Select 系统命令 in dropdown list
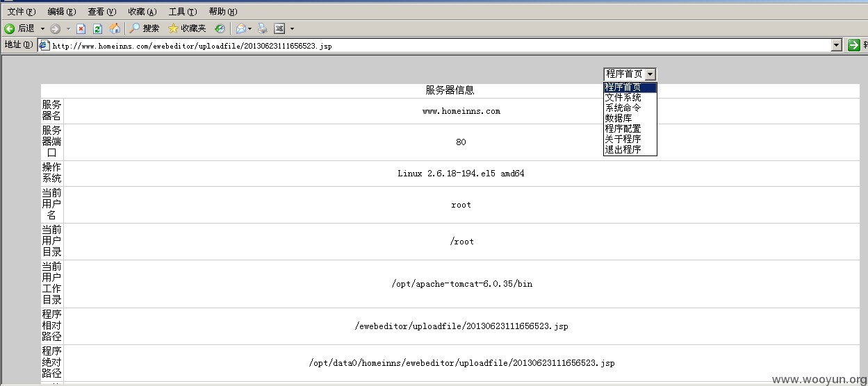Screen dimensions: 868x386 click(x=630, y=108)
